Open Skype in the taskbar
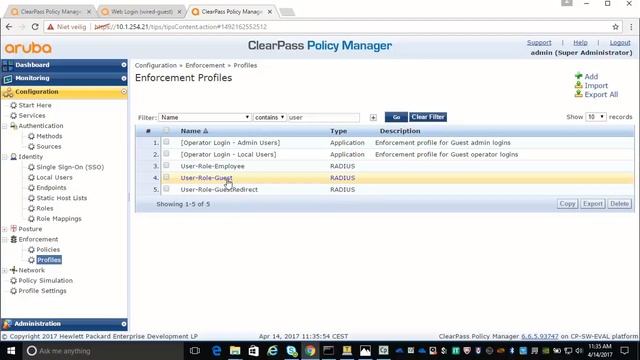The width and height of the screenshot is (640, 360). click(291, 351)
